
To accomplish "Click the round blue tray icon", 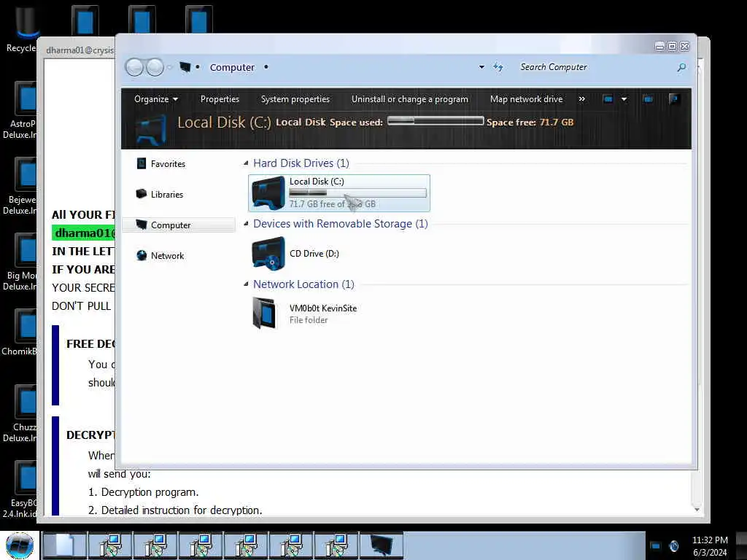I will (674, 545).
